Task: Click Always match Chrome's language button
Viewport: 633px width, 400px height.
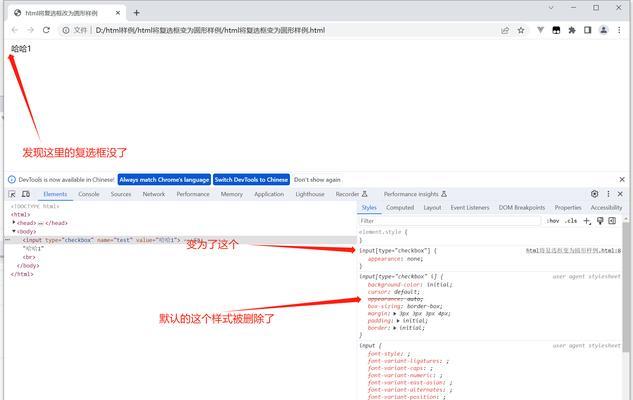Action: point(164,180)
